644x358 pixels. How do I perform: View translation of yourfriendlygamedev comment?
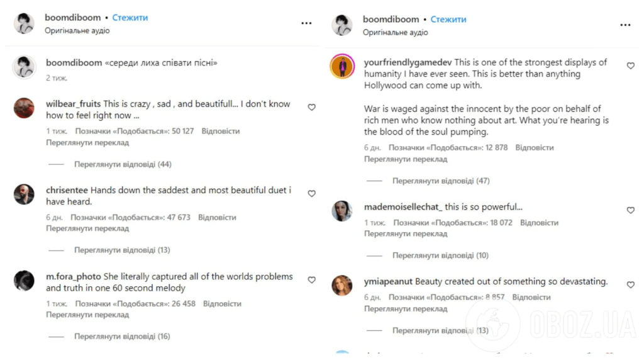click(406, 159)
